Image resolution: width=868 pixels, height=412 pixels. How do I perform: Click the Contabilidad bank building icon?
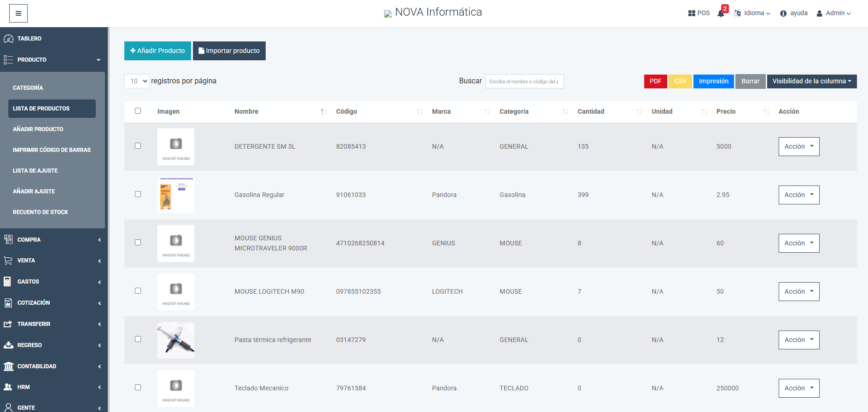pyautogui.click(x=8, y=366)
